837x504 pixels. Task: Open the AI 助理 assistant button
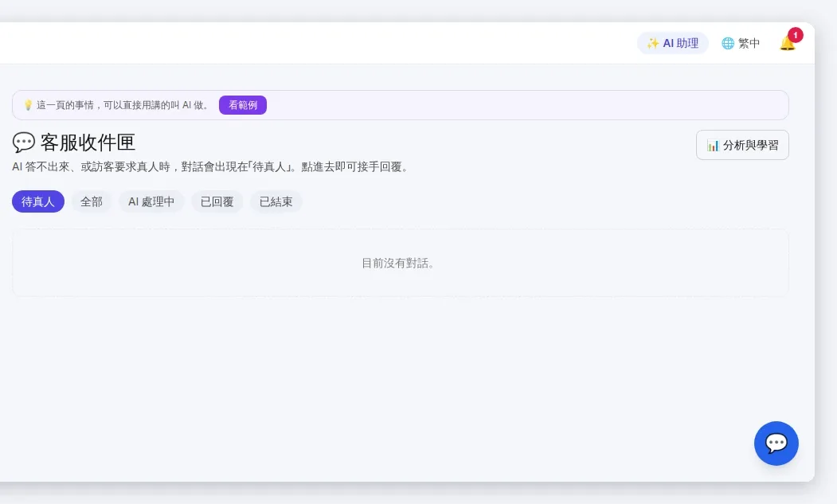(x=673, y=43)
